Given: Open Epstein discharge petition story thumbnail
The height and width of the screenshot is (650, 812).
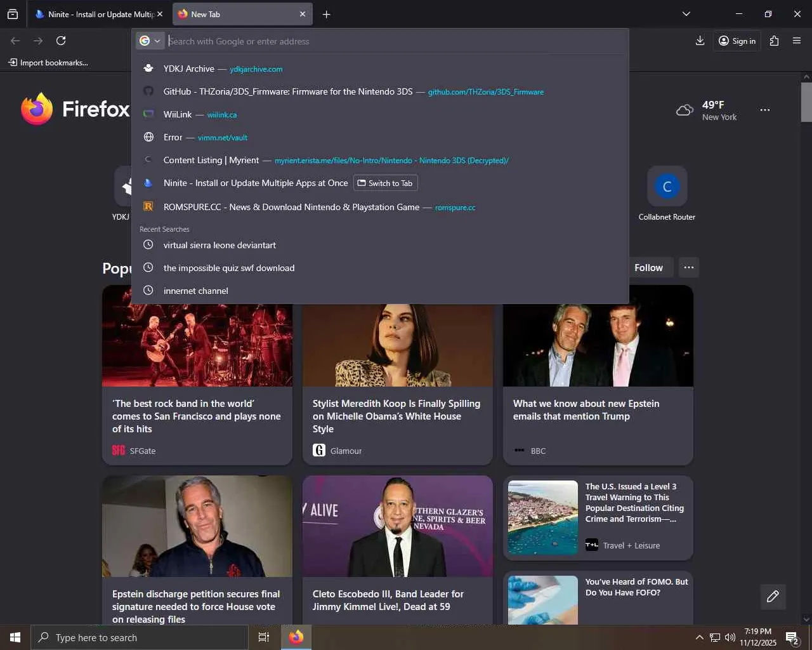Looking at the screenshot, I should pyautogui.click(x=197, y=526).
